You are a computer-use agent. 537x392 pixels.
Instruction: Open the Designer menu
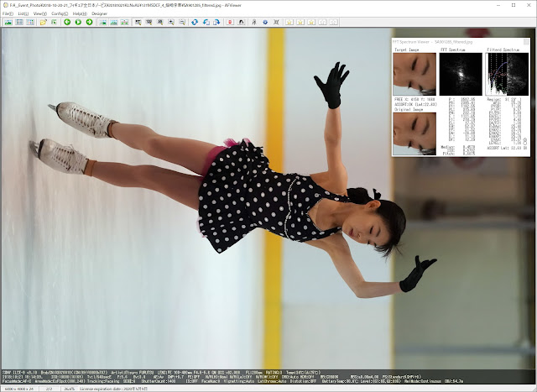(x=99, y=13)
